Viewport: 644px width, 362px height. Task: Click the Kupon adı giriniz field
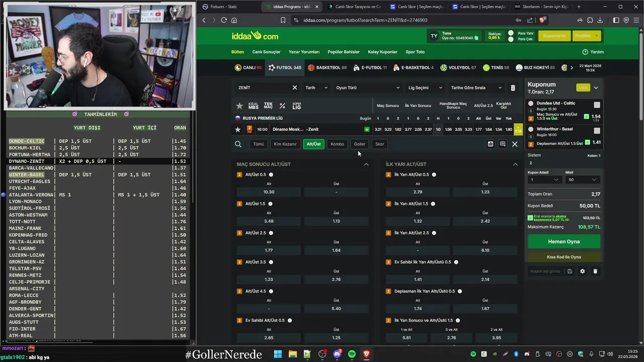pos(545,271)
